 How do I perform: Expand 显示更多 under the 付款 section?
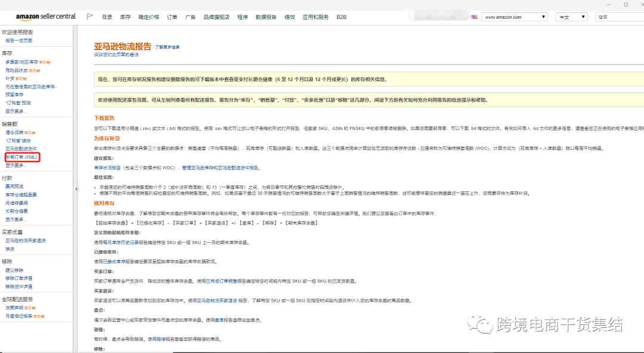(x=16, y=219)
